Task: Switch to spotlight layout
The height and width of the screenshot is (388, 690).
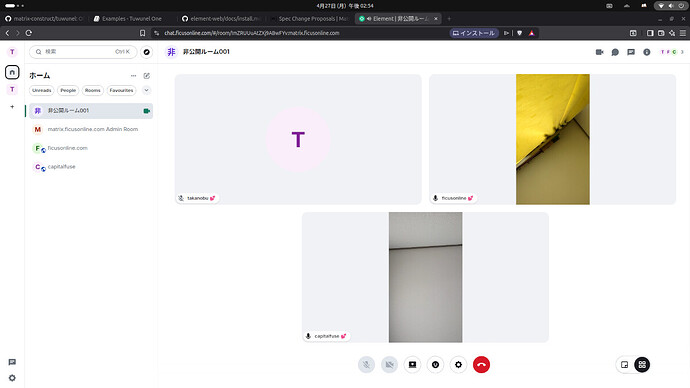Action: 624,365
